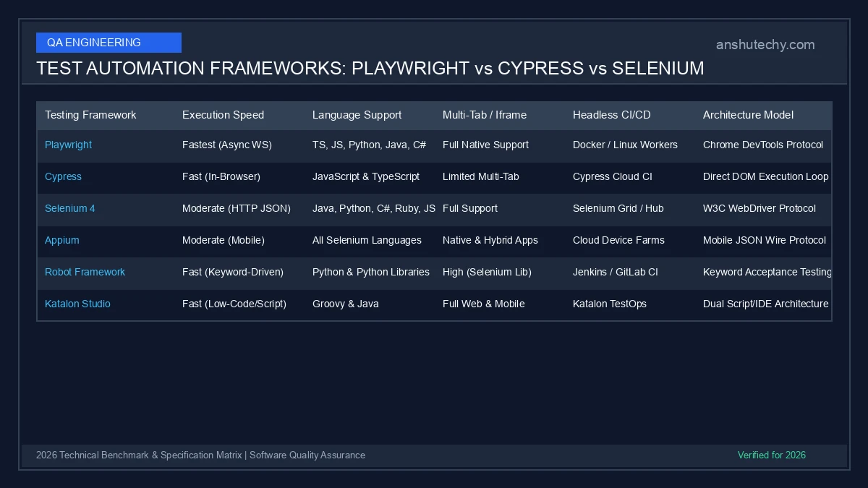Click the cell 'TS, JS, Python, Java, C#'

[369, 145]
